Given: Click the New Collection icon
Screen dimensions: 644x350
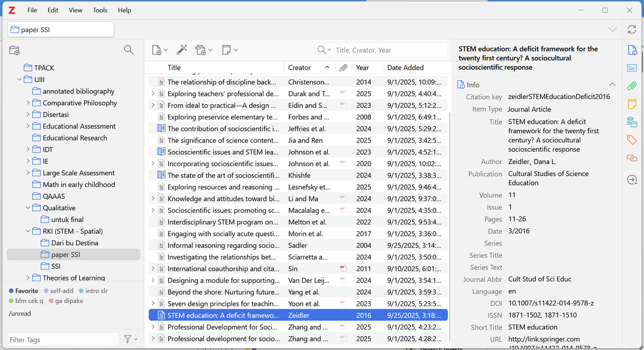Looking at the screenshot, I should (x=14, y=50).
